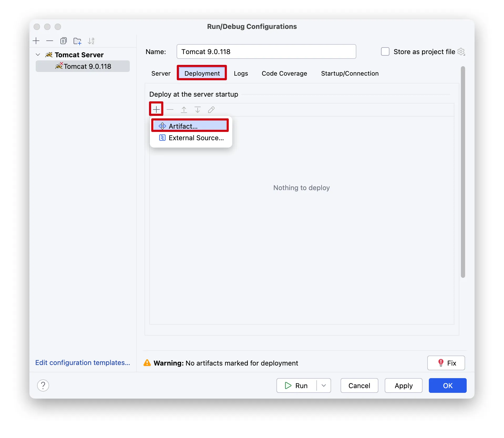504x438 pixels.
Task: Open the help question mark button
Action: coord(43,385)
